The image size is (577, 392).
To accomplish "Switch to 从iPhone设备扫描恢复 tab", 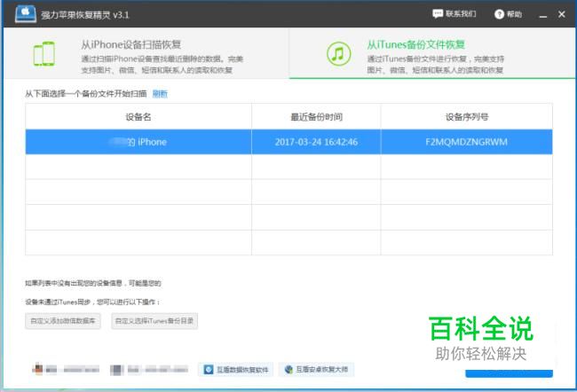I will [x=146, y=53].
